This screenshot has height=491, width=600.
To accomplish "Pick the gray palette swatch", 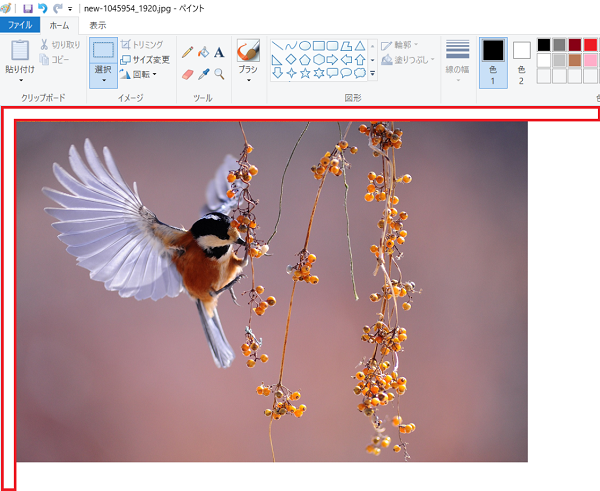I will tap(559, 45).
